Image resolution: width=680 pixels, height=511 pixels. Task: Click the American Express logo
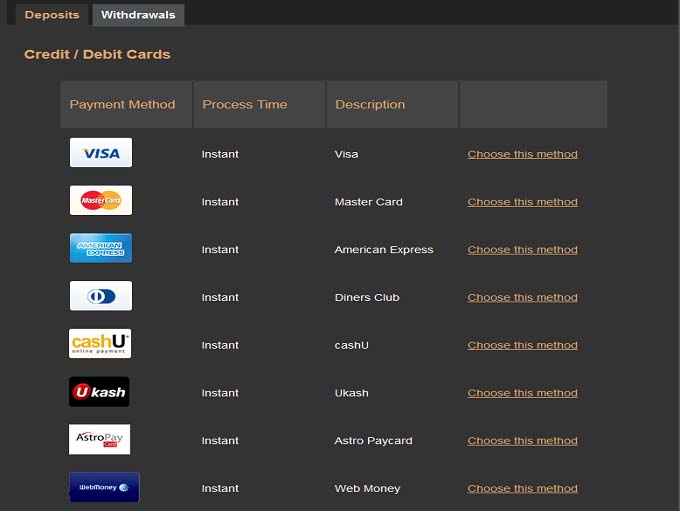[101, 249]
